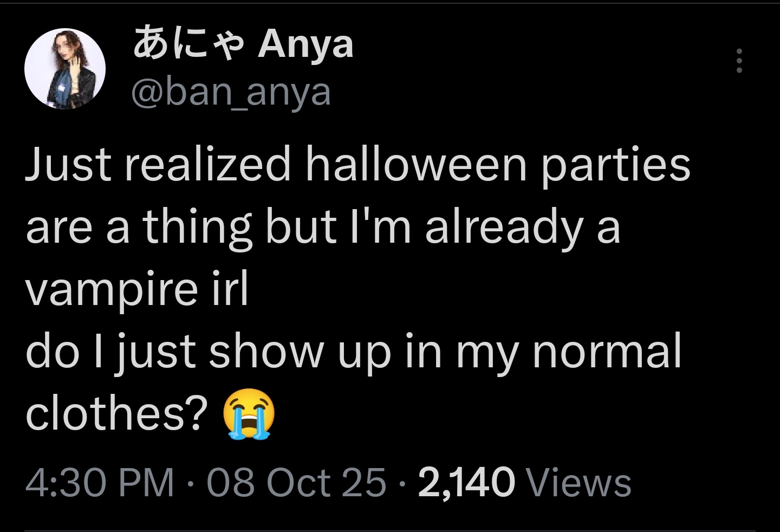Open the three-dot more options menu

point(739,61)
